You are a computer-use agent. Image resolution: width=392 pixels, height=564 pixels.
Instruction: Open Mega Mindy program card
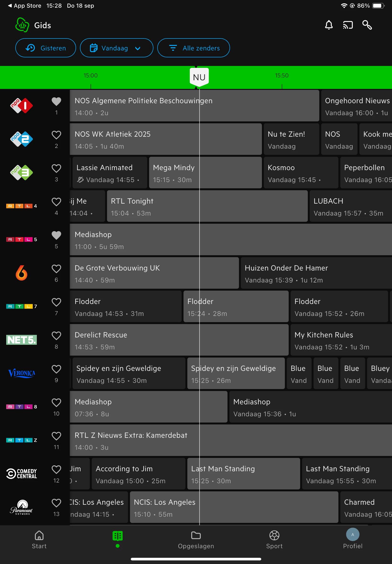(x=205, y=173)
